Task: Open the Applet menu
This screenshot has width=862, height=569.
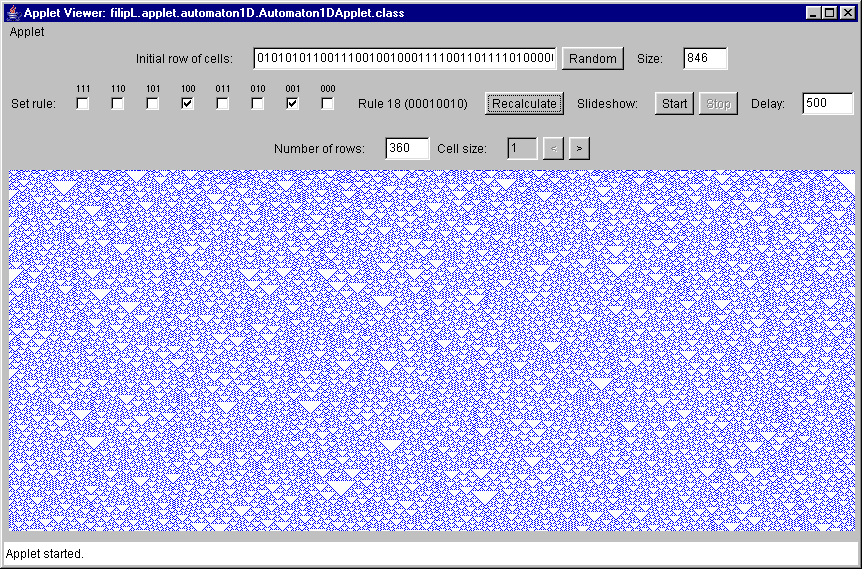Action: (x=27, y=32)
